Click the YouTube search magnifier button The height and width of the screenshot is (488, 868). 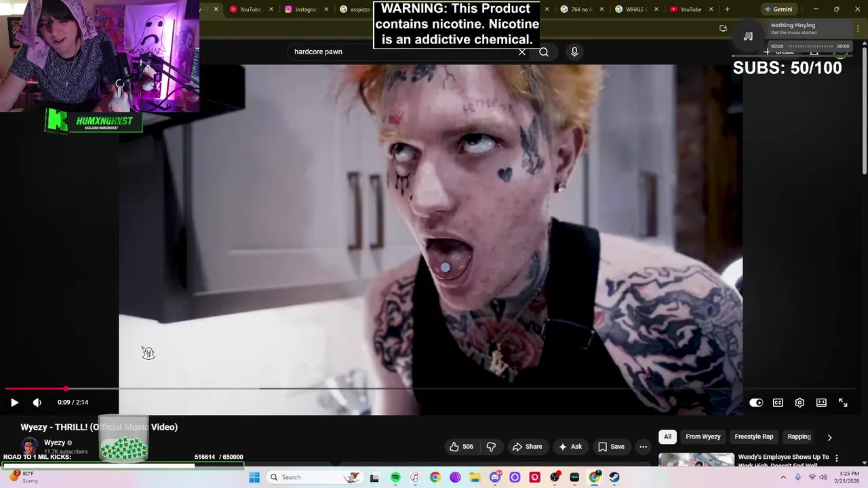click(544, 52)
